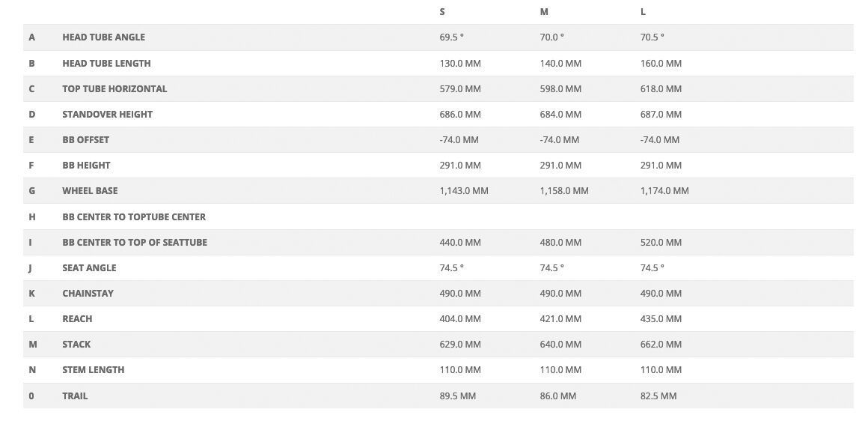Screen dimensions: 868x424
Task: Click the BB OFFSET row label
Action: tap(85, 140)
